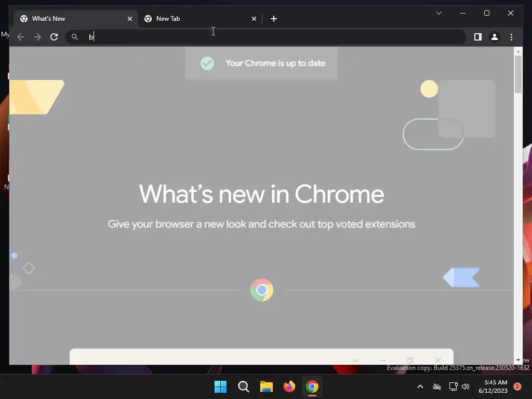Click the page scrollbar thumb
The width and height of the screenshot is (532, 399).
[x=518, y=74]
